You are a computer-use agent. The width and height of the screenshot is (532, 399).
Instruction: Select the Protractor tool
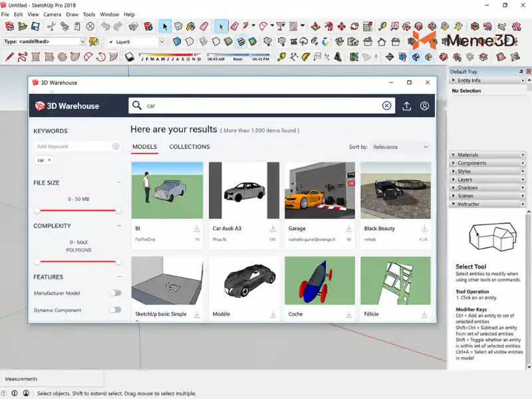click(306, 57)
